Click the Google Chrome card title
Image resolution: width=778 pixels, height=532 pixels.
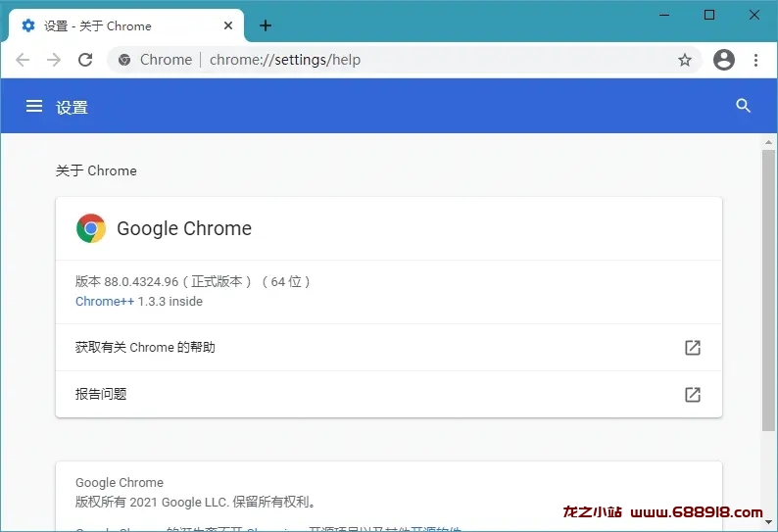184,229
